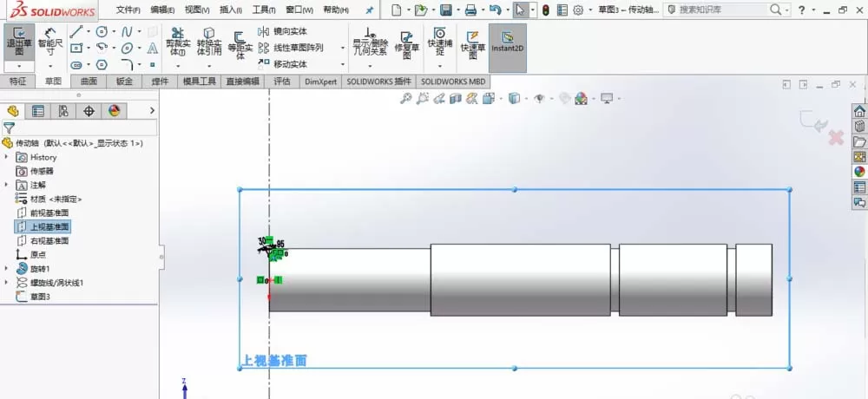Click the 线性草图阵列 (Linear Sketch Pattern) button

click(292, 48)
